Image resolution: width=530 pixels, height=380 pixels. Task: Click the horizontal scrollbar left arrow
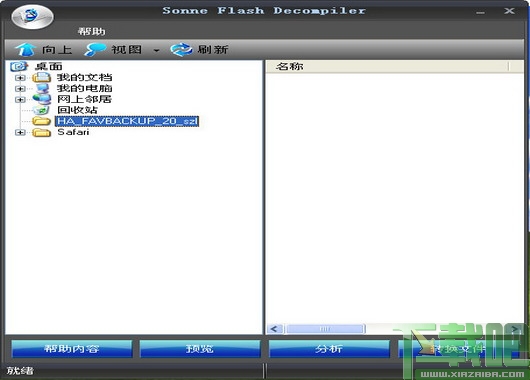(274, 329)
